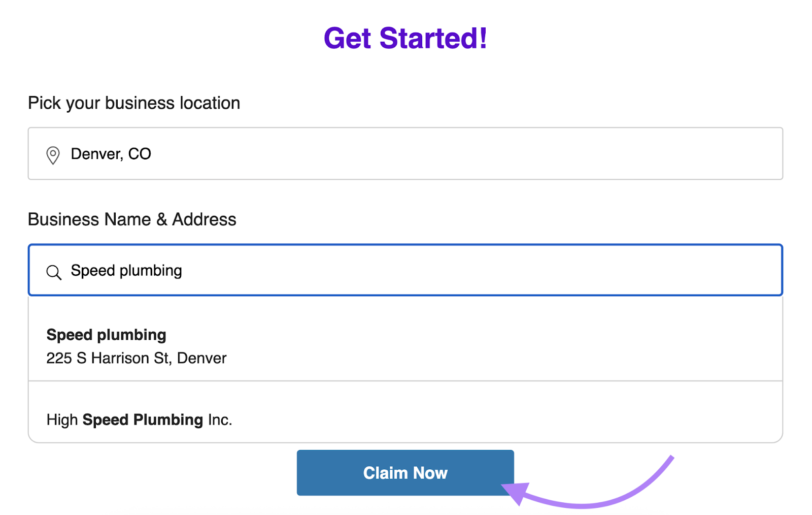
Task: Click the search icon in the business name field
Action: pyautogui.click(x=53, y=272)
